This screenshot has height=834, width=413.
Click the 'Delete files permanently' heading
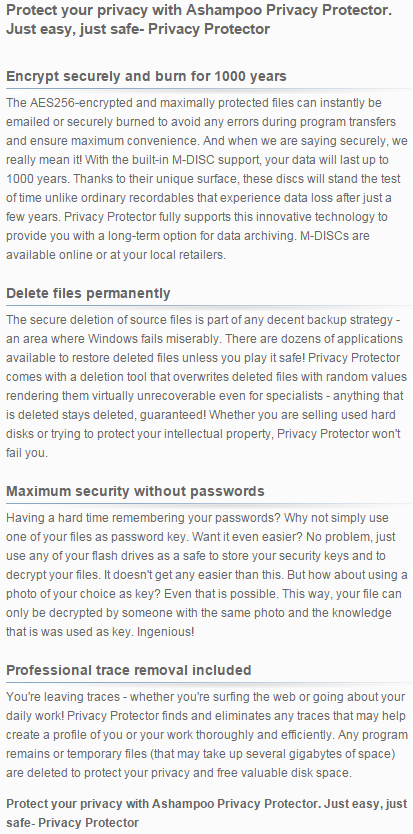pyautogui.click(x=88, y=293)
